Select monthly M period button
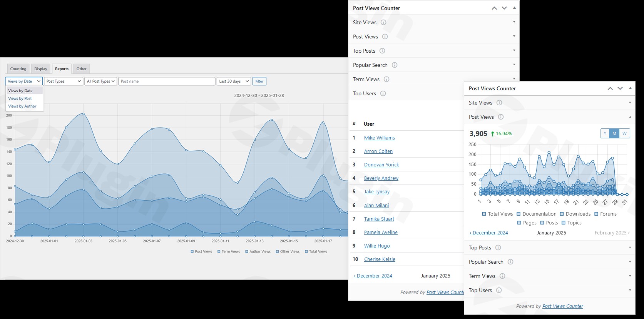 coord(614,133)
